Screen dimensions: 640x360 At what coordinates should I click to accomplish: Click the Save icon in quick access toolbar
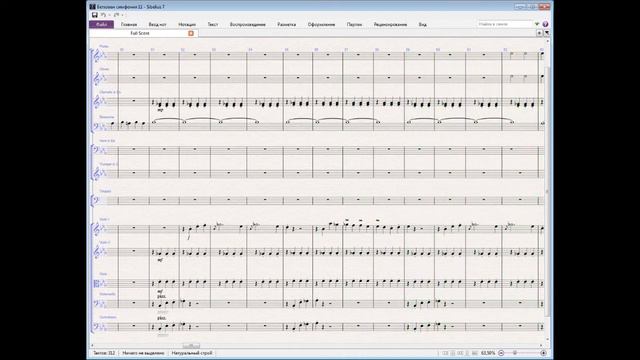pyautogui.click(x=95, y=15)
